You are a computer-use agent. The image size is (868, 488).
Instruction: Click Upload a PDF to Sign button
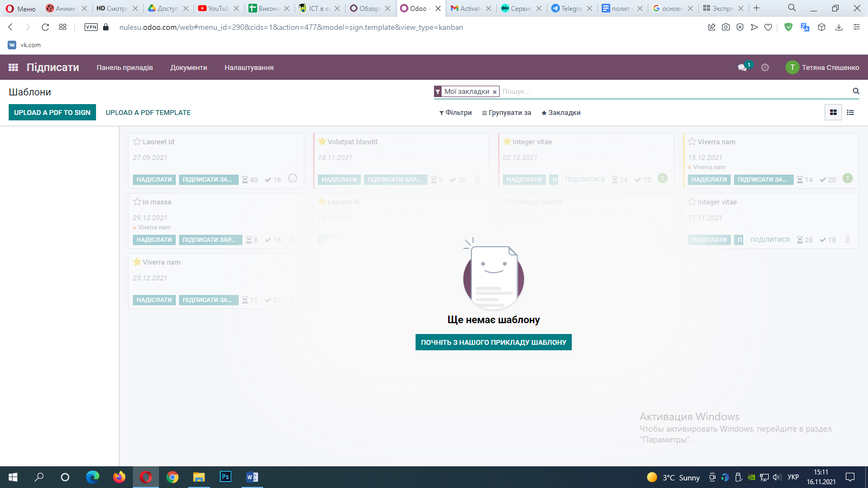point(52,112)
